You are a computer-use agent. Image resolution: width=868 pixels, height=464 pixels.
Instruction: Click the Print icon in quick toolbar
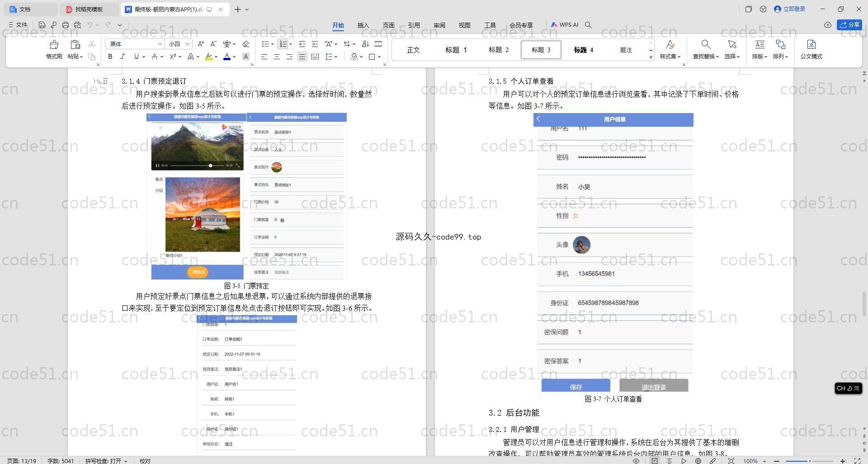tap(66, 25)
